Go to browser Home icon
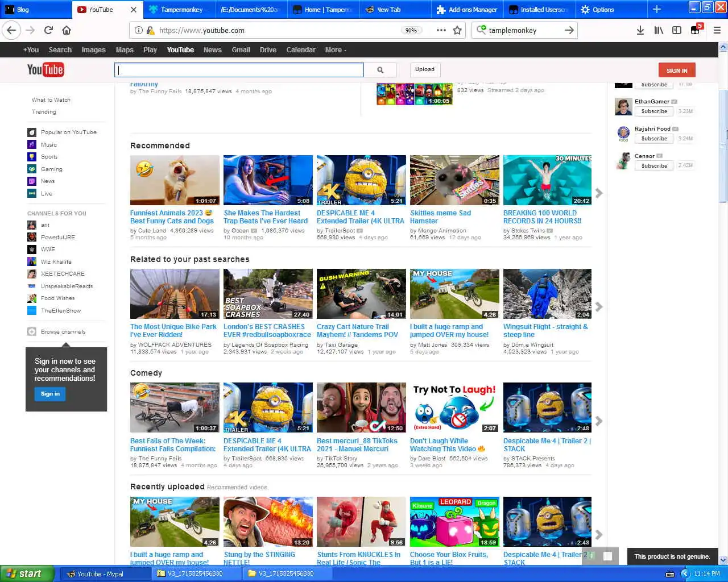 67,30
